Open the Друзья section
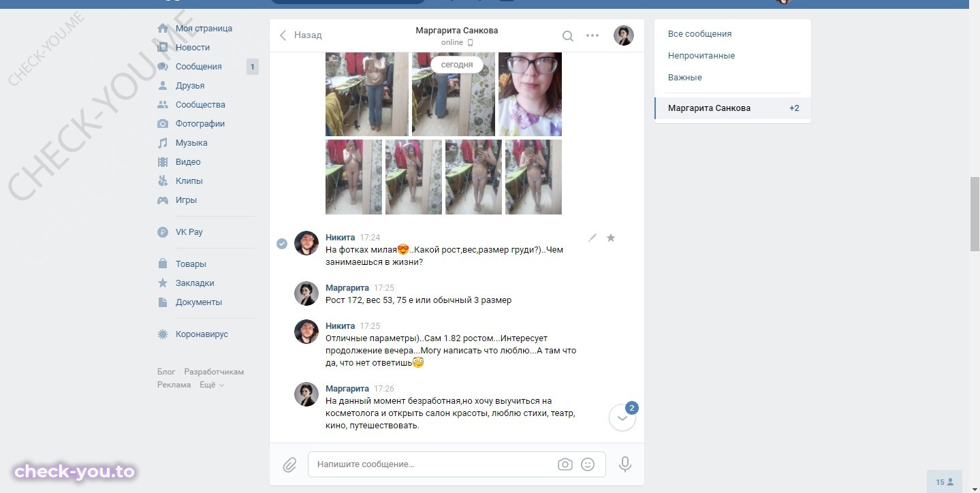This screenshot has width=980, height=493. point(190,86)
